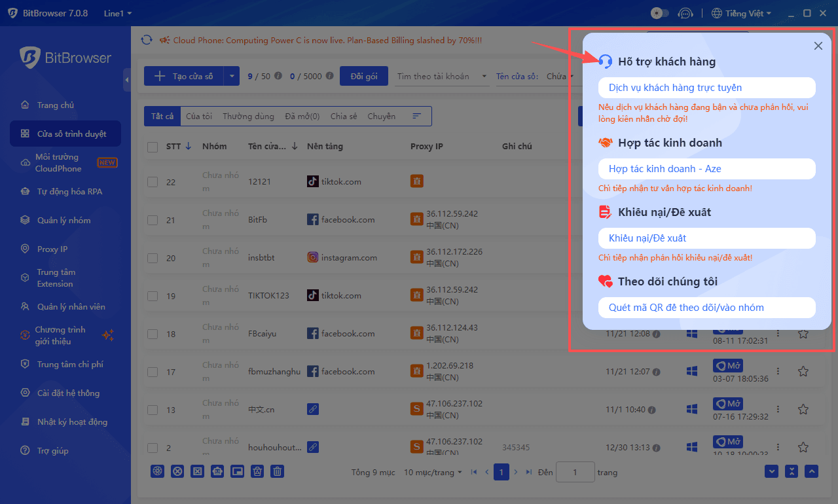The image size is (838, 504).
Task: Select the Thường dùng tab
Action: (x=248, y=116)
